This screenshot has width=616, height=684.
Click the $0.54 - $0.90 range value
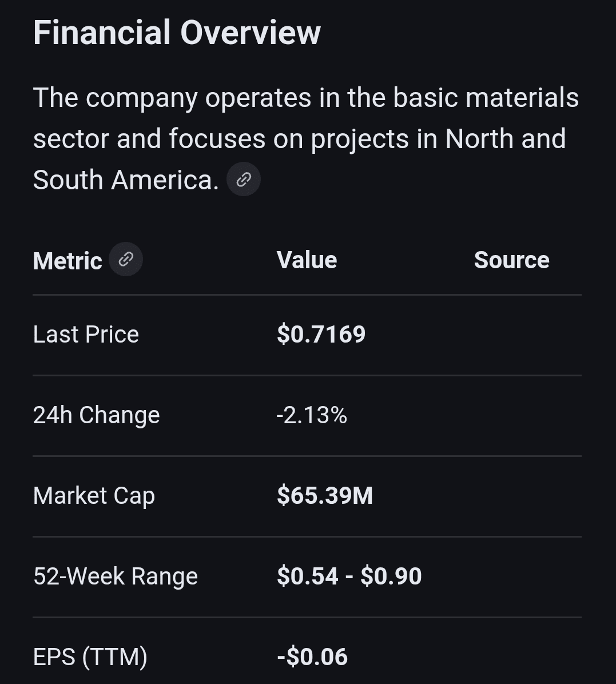349,576
